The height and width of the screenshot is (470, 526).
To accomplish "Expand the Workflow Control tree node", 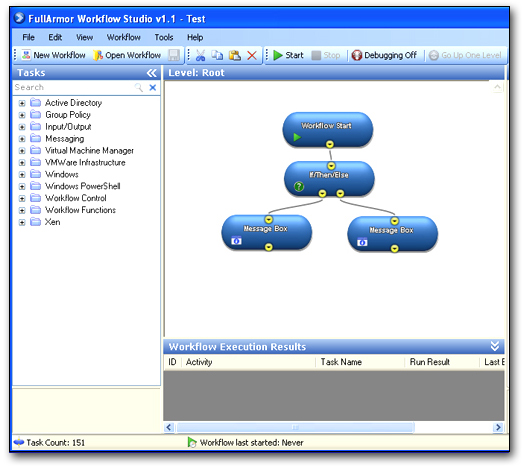I will coord(22,198).
